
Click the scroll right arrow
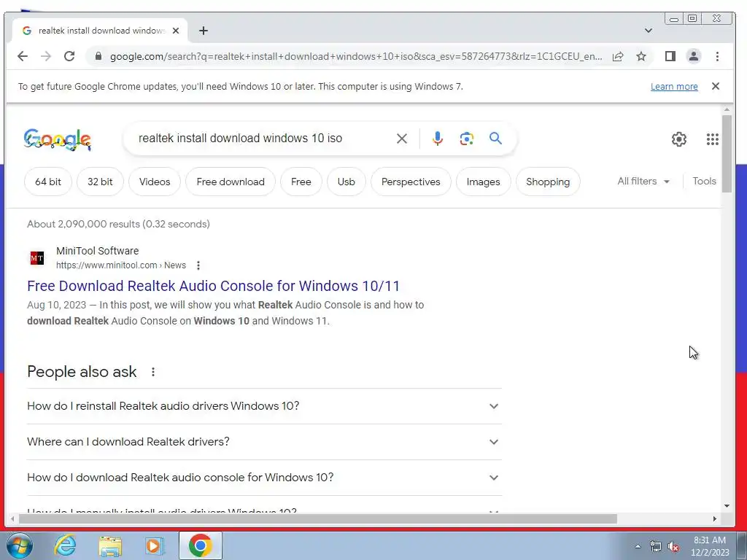(x=715, y=518)
